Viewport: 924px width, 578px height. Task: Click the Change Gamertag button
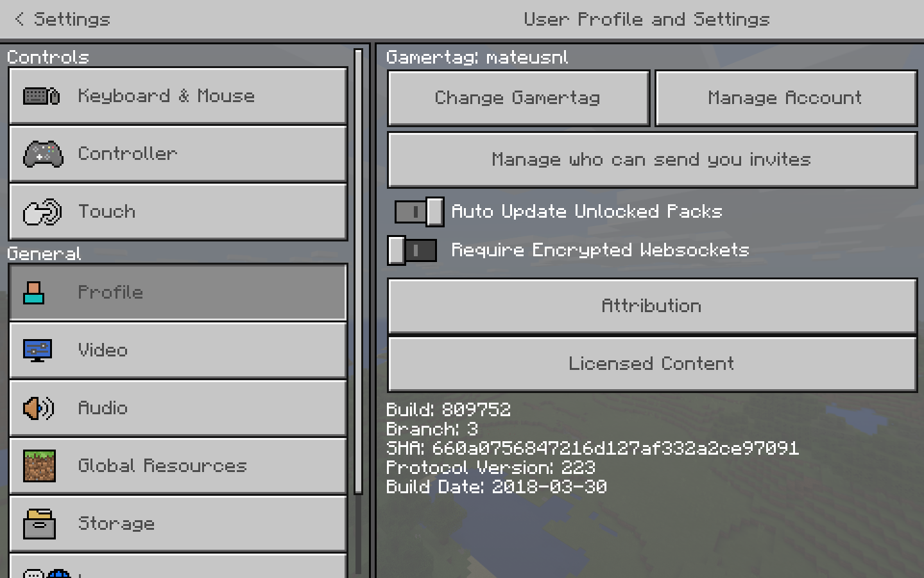(518, 98)
